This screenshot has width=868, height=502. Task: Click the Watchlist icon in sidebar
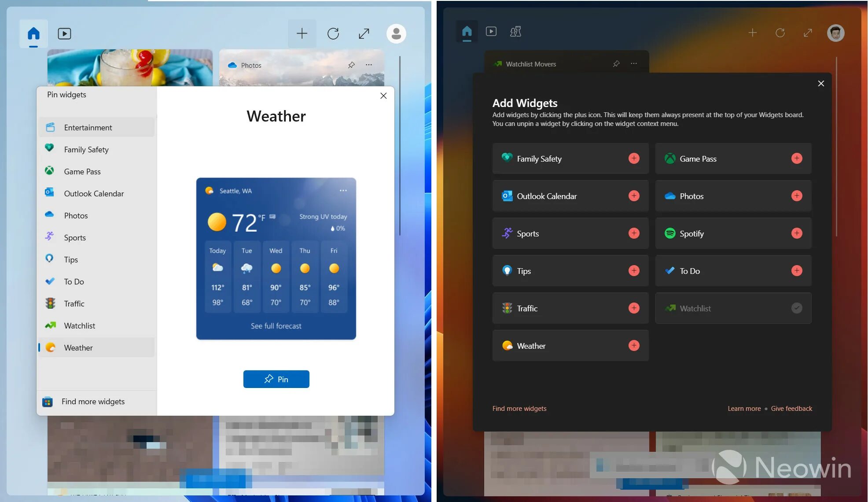(50, 325)
